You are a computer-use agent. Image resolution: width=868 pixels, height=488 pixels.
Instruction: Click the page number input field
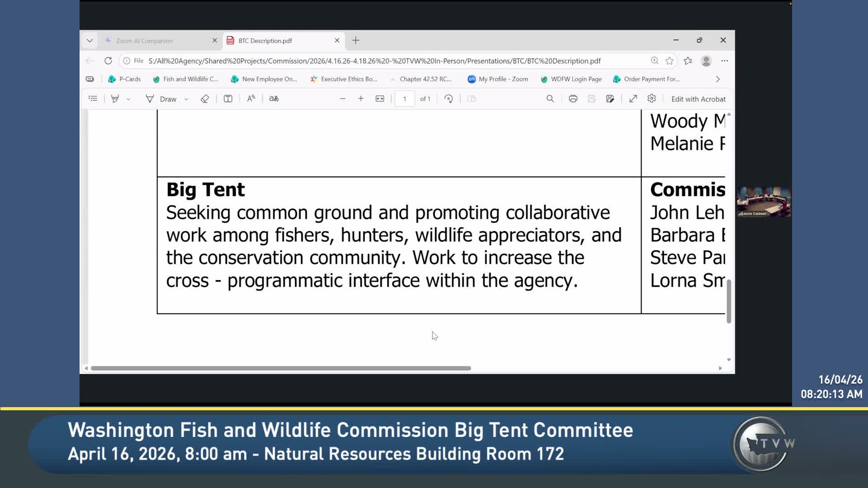tap(405, 99)
